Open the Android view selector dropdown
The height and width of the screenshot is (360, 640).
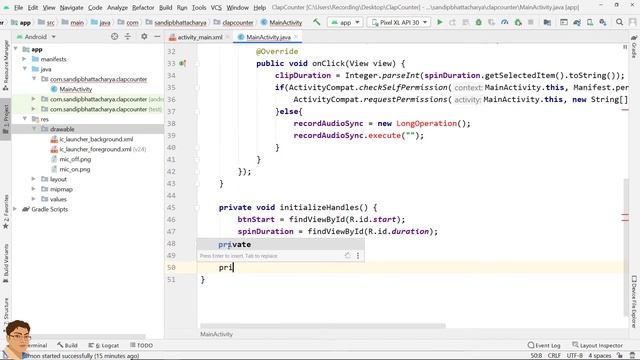pyautogui.click(x=36, y=37)
